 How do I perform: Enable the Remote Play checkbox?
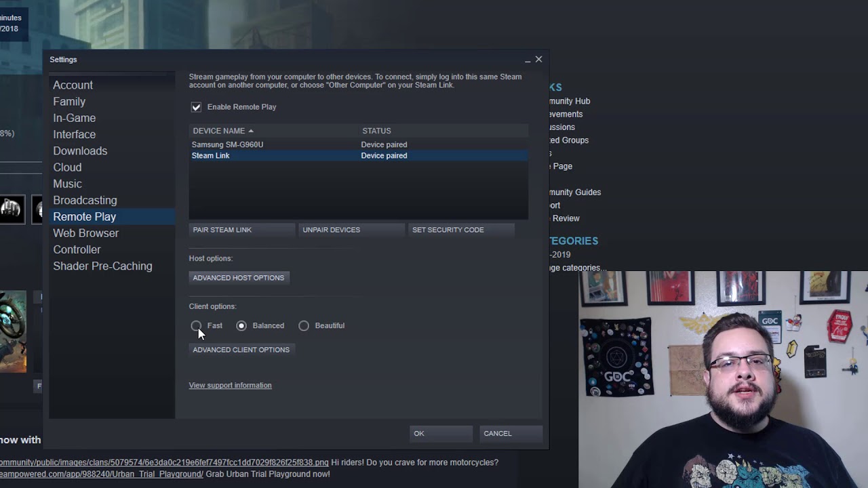tap(196, 106)
